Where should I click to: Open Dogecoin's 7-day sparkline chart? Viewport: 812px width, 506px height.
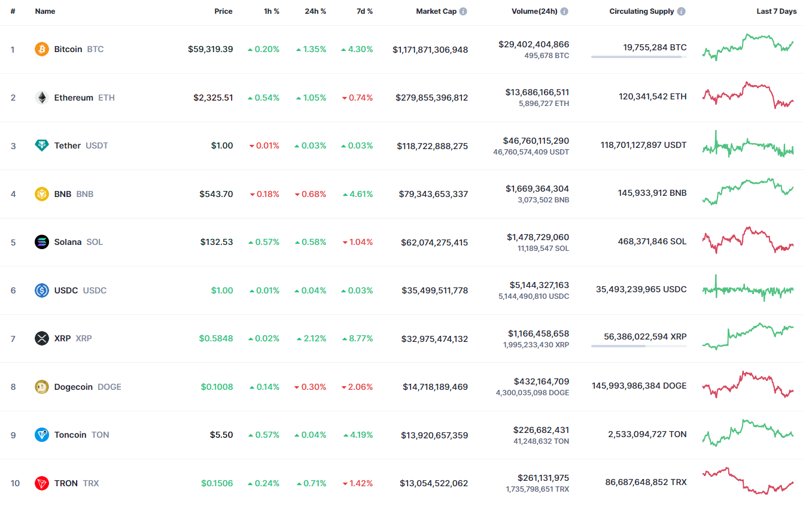pyautogui.click(x=748, y=384)
